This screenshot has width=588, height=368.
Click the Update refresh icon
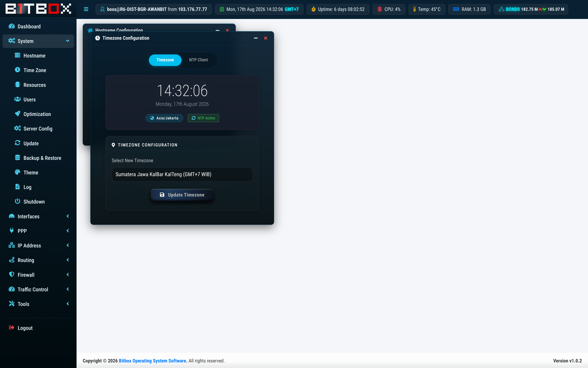pyautogui.click(x=17, y=143)
